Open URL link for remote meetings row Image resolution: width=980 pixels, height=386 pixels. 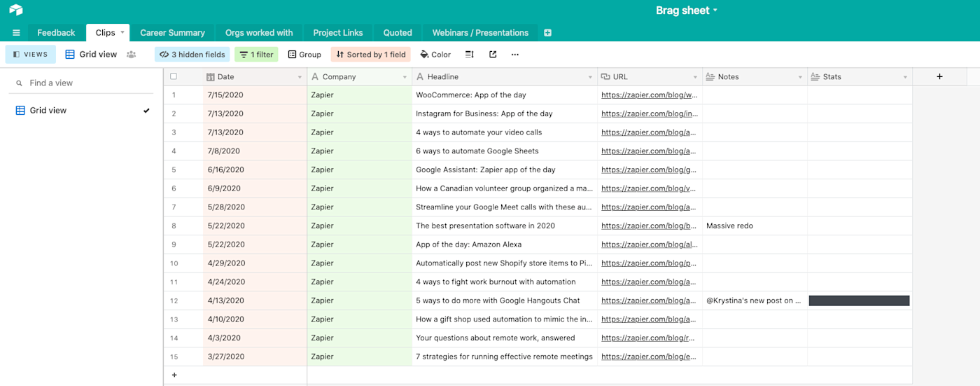tap(649, 357)
